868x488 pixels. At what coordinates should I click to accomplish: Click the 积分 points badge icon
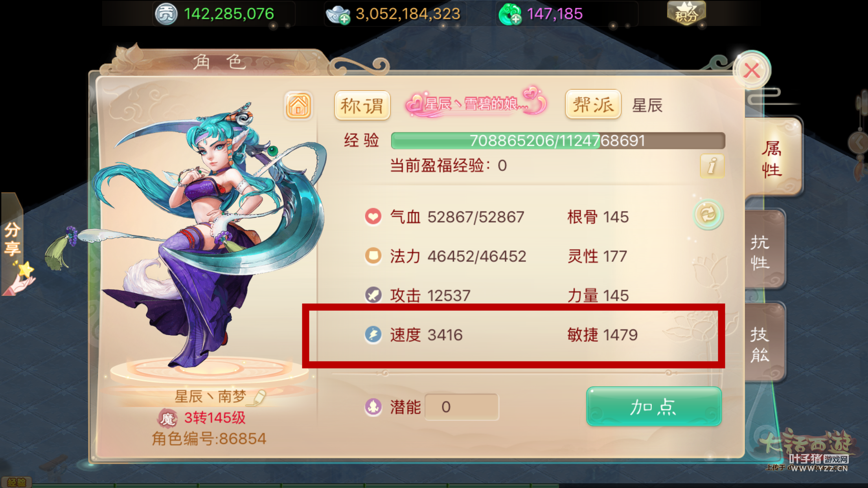tap(686, 13)
